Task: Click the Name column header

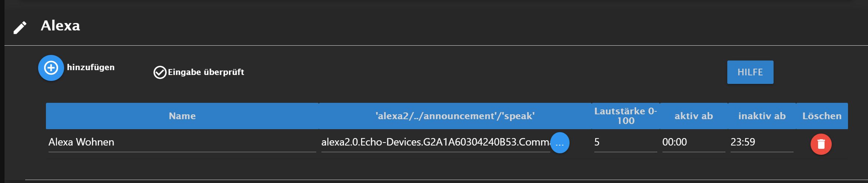Action: click(x=182, y=116)
